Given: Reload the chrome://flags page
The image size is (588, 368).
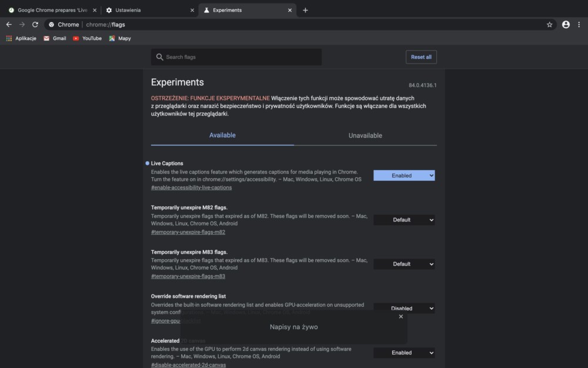Looking at the screenshot, I should click(35, 24).
